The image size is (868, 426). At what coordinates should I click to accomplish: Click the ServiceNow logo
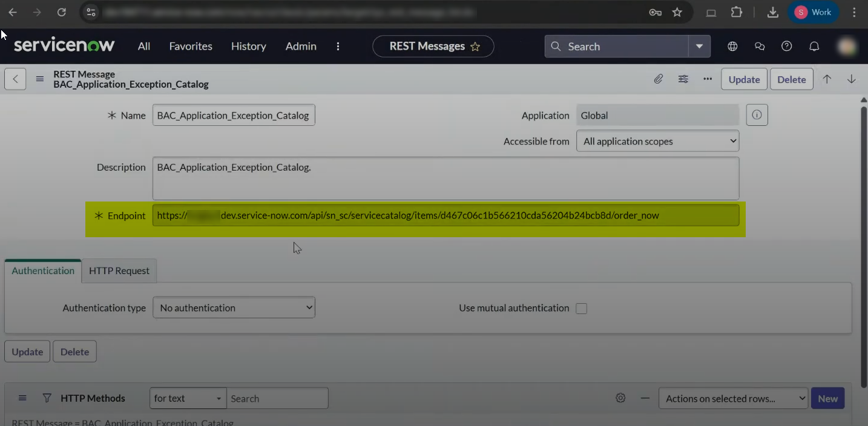coord(64,46)
